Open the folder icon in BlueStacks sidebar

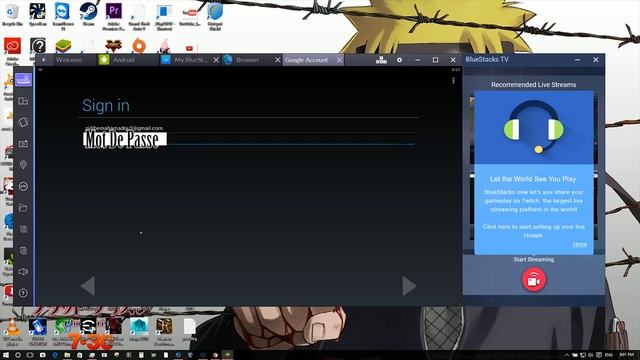(x=23, y=208)
